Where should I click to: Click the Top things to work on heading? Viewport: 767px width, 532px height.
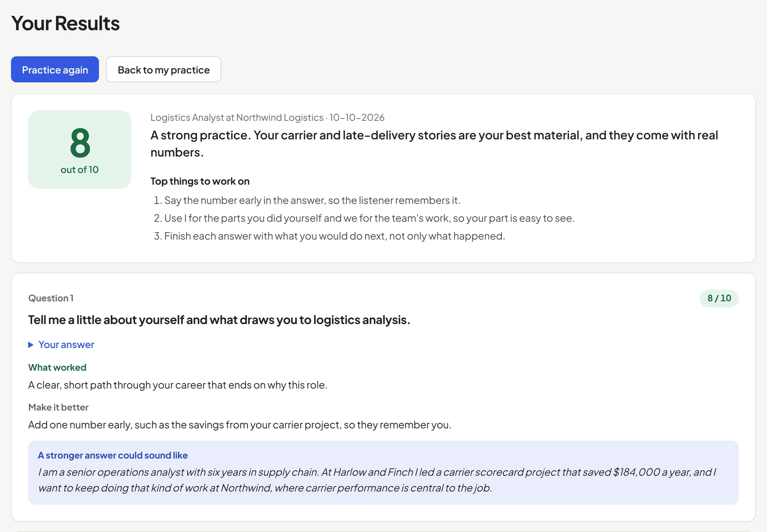[x=200, y=181]
